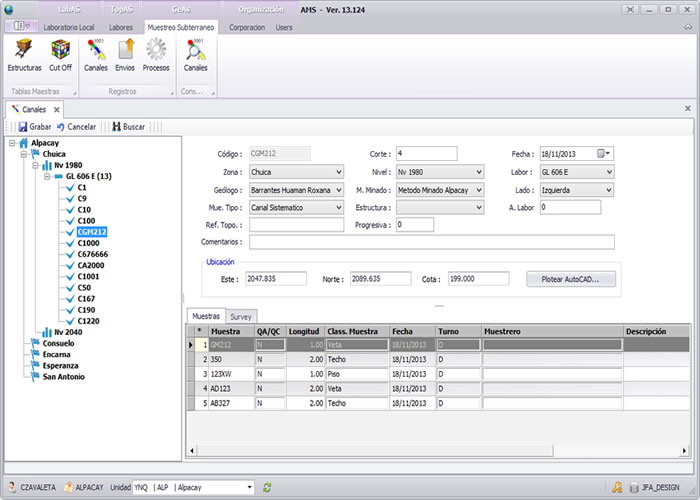The image size is (700, 500).
Task: Launch the Procesos gear icon
Action: point(156,49)
